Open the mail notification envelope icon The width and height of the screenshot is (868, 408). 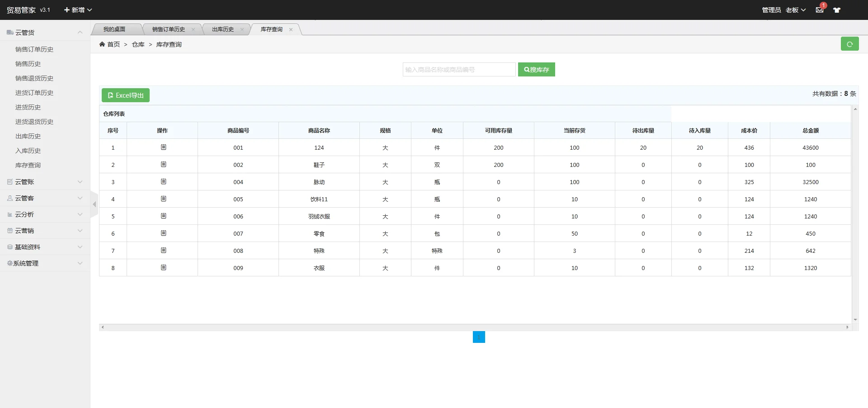point(819,10)
